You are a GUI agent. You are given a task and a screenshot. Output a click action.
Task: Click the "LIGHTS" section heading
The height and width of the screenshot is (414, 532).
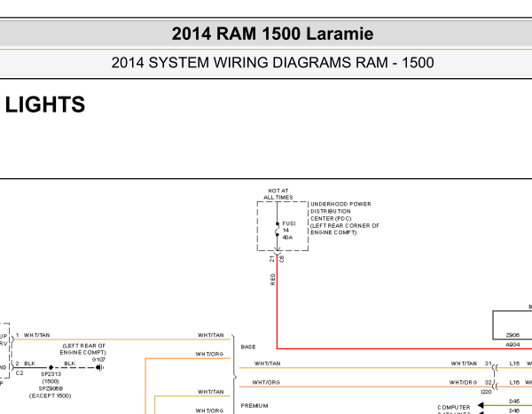click(45, 105)
